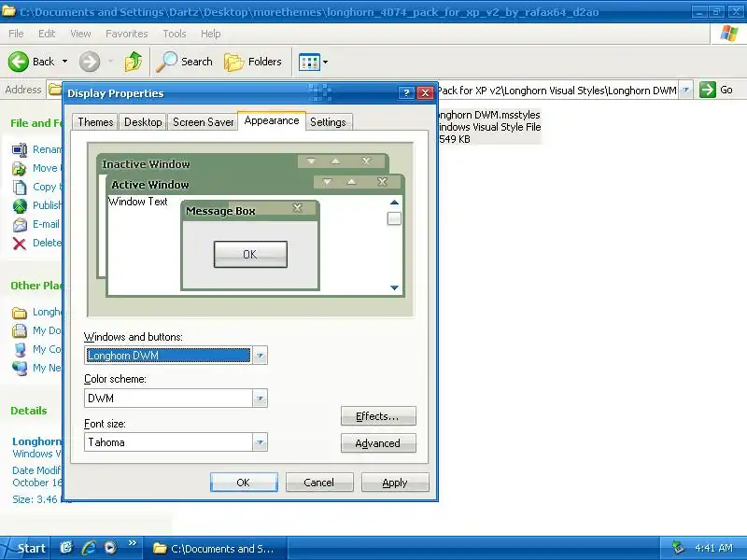This screenshot has width=747, height=560.
Task: Click the E-mail file task icon
Action: (x=20, y=224)
